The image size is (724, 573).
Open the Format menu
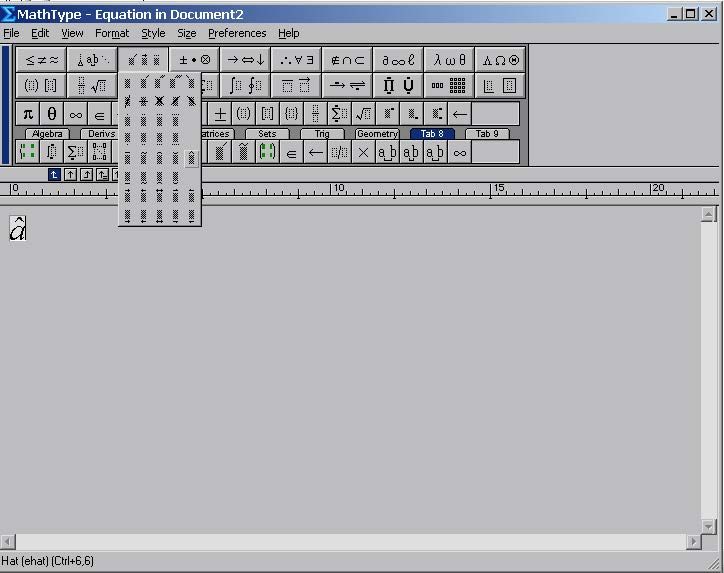click(x=112, y=33)
